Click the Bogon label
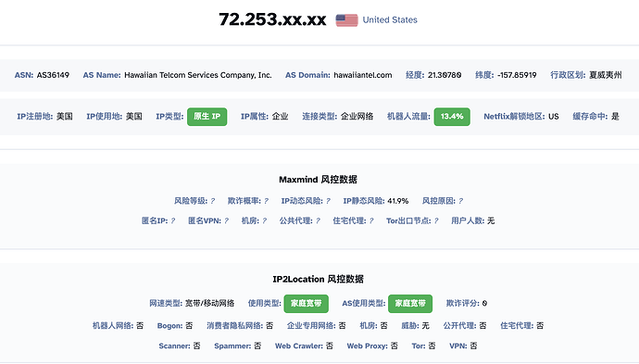The width and height of the screenshot is (639, 364). (x=170, y=326)
